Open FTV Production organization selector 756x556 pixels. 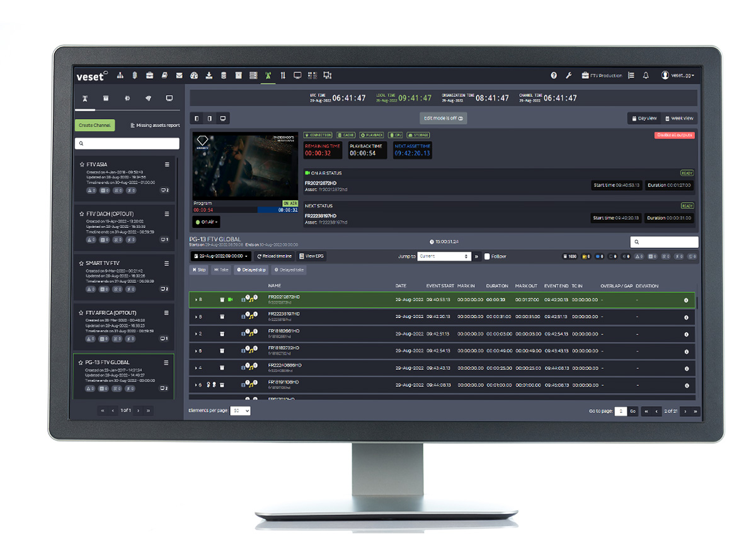point(602,76)
